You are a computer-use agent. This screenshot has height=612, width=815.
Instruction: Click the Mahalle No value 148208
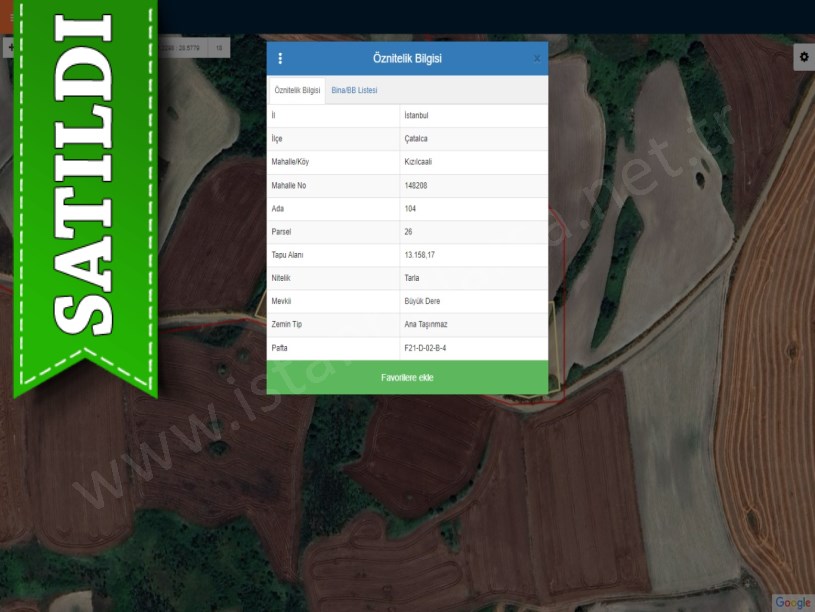tap(415, 186)
